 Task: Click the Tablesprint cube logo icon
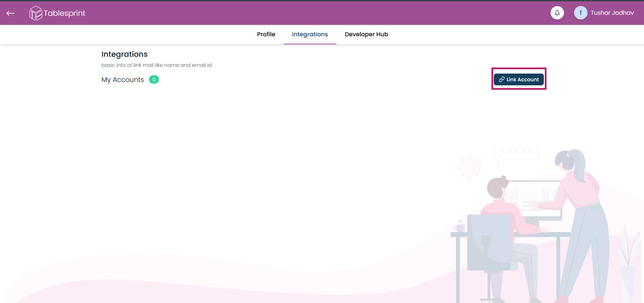(x=35, y=13)
